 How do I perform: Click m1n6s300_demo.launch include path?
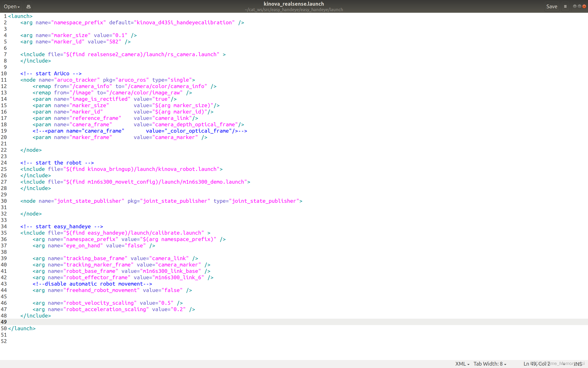(155, 182)
